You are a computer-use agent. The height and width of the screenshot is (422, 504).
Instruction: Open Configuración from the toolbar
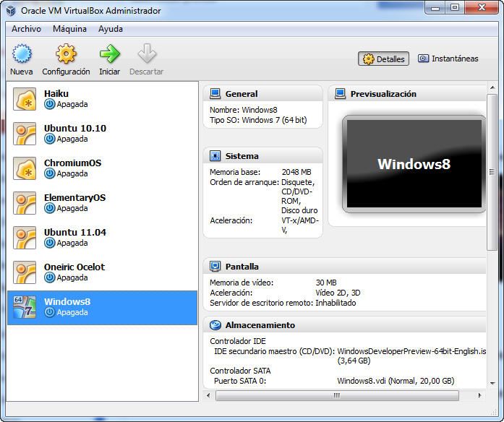pyautogui.click(x=66, y=54)
